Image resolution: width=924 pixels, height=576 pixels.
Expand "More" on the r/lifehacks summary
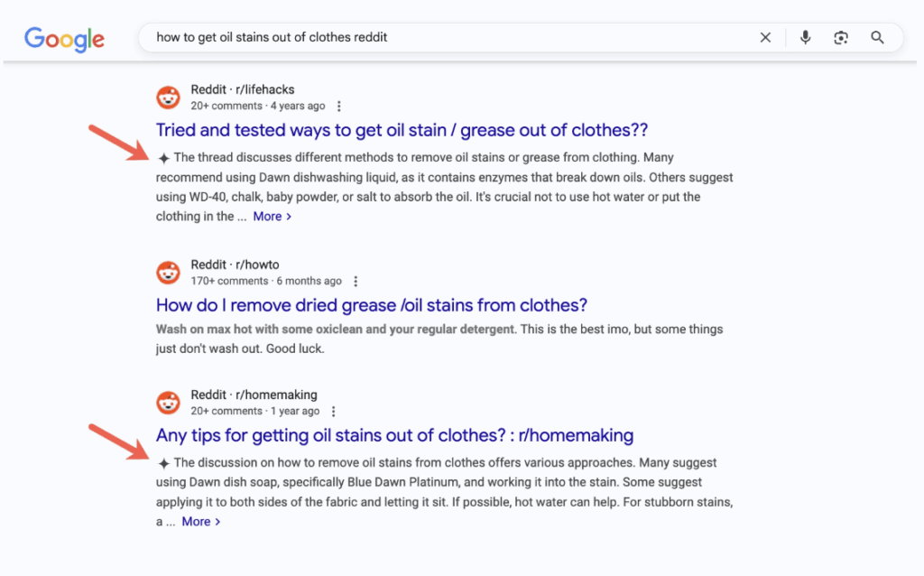[272, 217]
